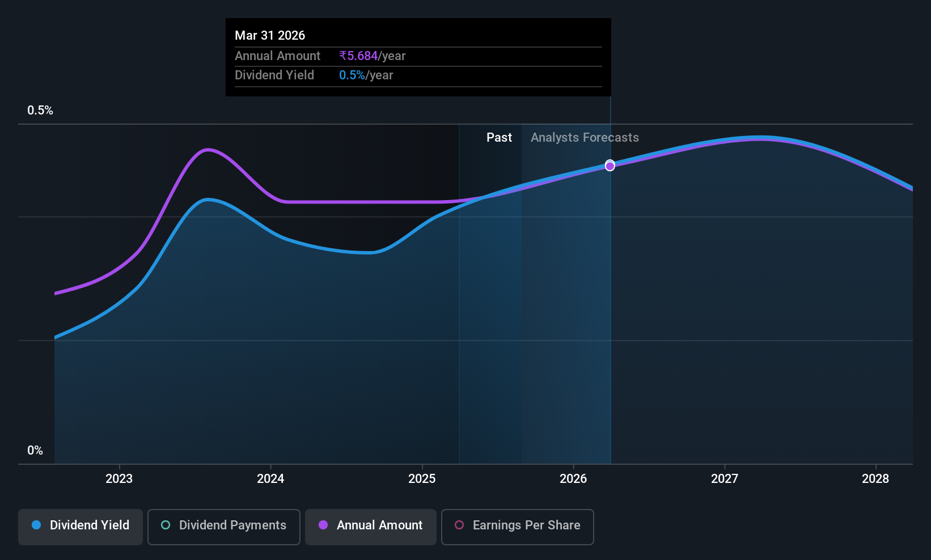The image size is (931, 560).
Task: Click the purple data point marker on chart
Action: point(610,166)
